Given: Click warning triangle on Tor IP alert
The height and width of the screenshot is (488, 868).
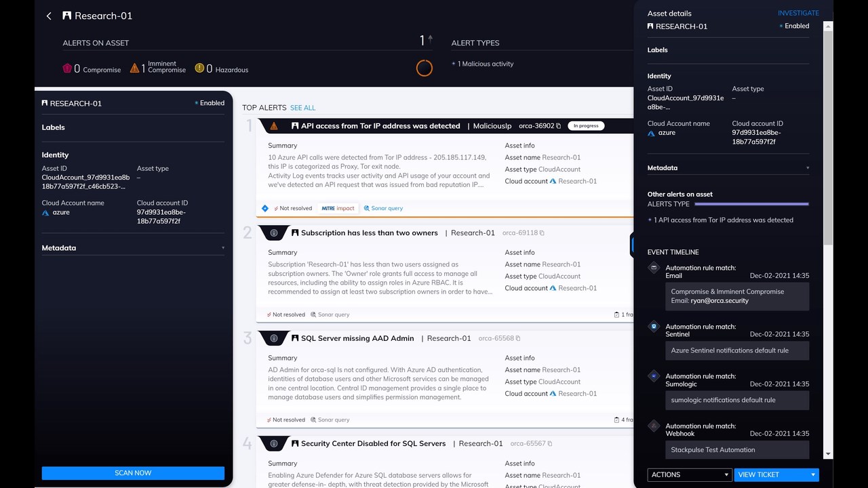Looking at the screenshot, I should click(x=274, y=126).
